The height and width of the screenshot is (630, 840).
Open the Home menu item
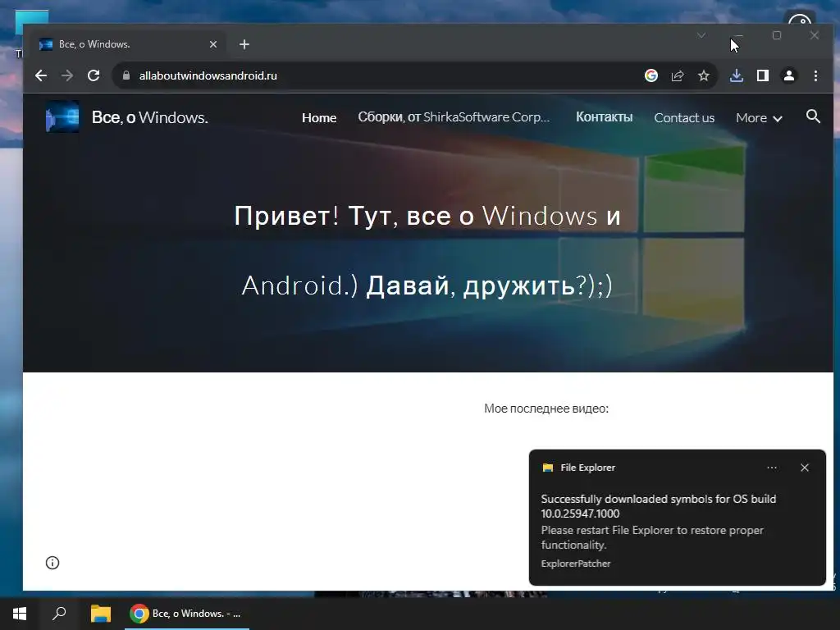[319, 118]
